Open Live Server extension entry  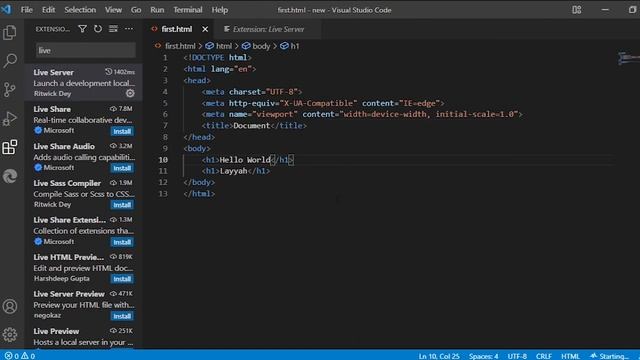(x=84, y=82)
